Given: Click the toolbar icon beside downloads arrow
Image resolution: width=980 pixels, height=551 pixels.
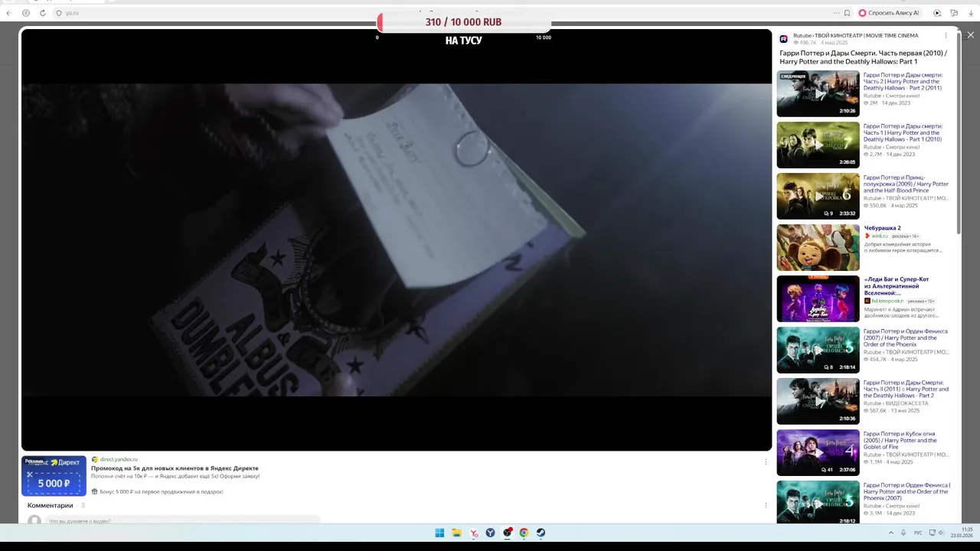Looking at the screenshot, I should 954,13.
